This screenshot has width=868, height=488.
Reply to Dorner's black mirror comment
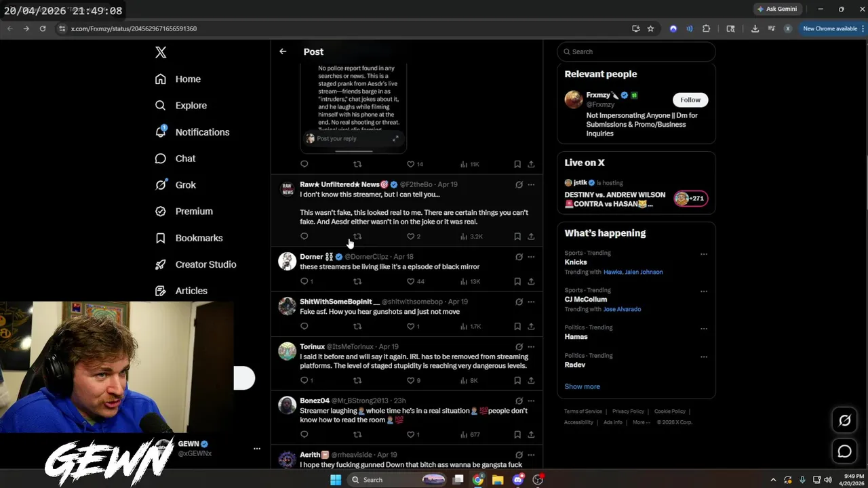(306, 281)
